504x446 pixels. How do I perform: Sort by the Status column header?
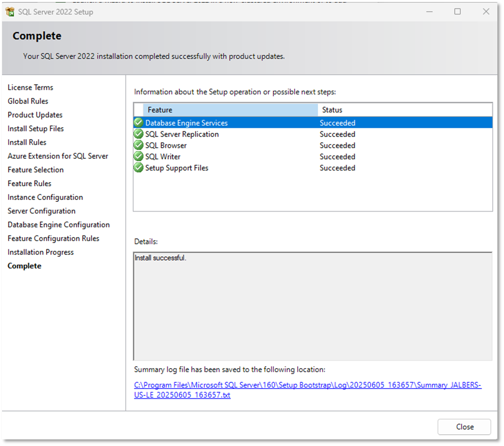[x=405, y=110]
